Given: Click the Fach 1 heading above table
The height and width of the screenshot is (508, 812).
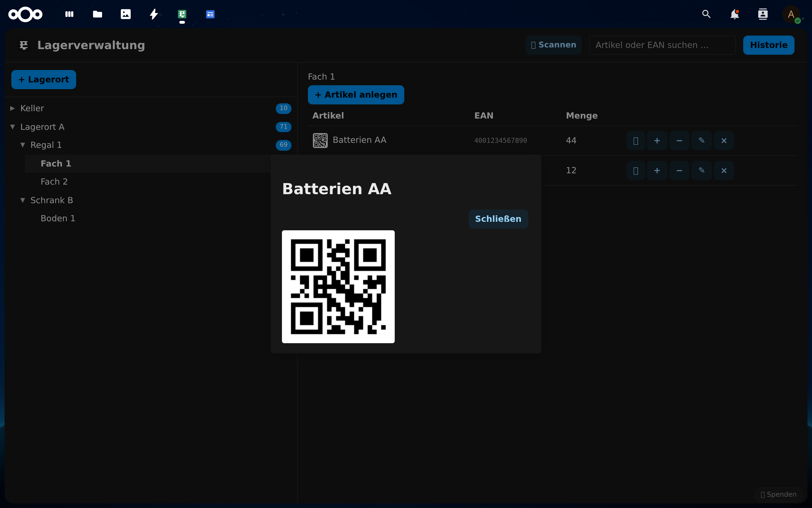Looking at the screenshot, I should click(321, 76).
